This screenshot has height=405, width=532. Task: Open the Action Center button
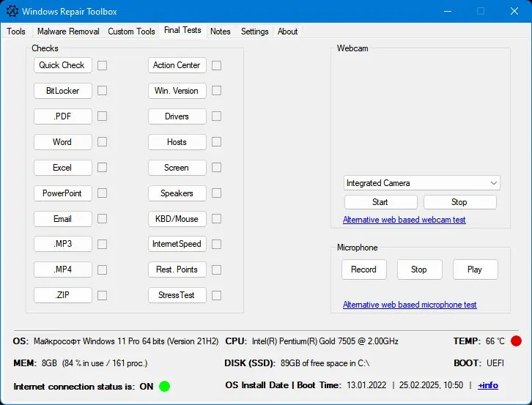[x=177, y=65]
